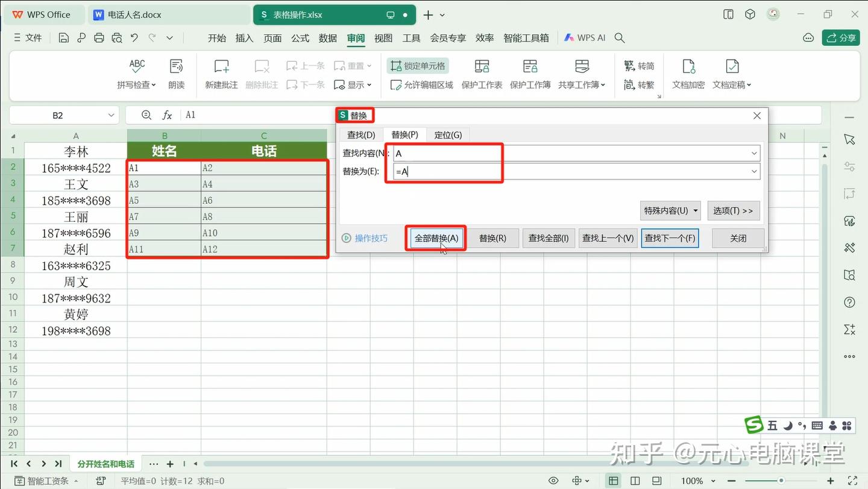Convert to Traditional Chinese (转繁)
Screen dimensions: 868x489
640,85
